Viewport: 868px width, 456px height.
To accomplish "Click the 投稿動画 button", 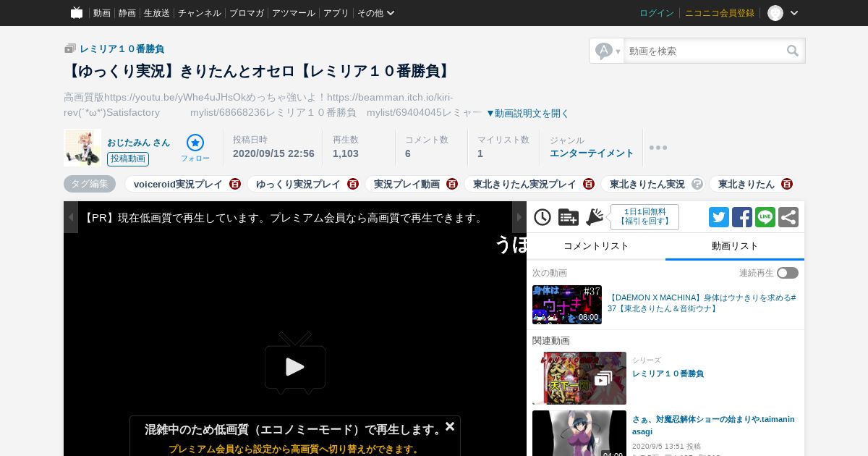I will [x=128, y=159].
